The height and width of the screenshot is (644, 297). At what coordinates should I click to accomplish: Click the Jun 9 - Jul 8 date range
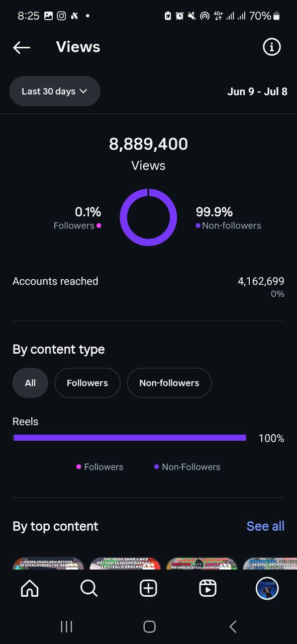click(257, 91)
